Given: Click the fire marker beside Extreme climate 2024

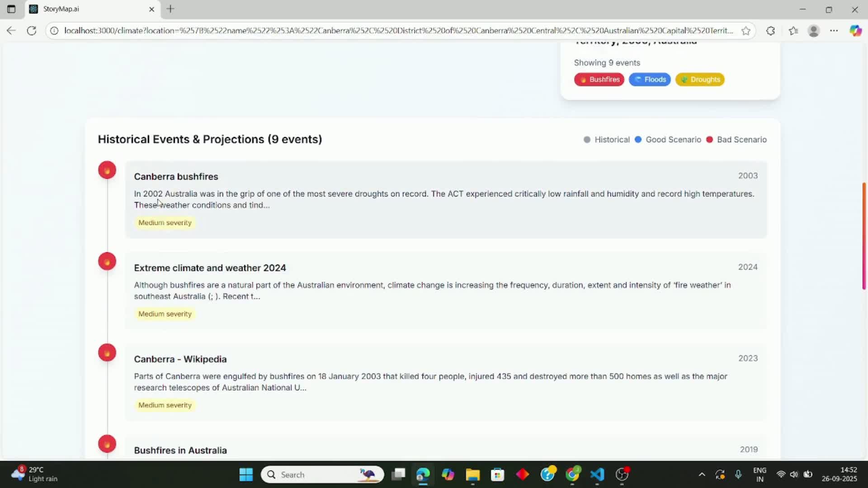Looking at the screenshot, I should pyautogui.click(x=107, y=262).
